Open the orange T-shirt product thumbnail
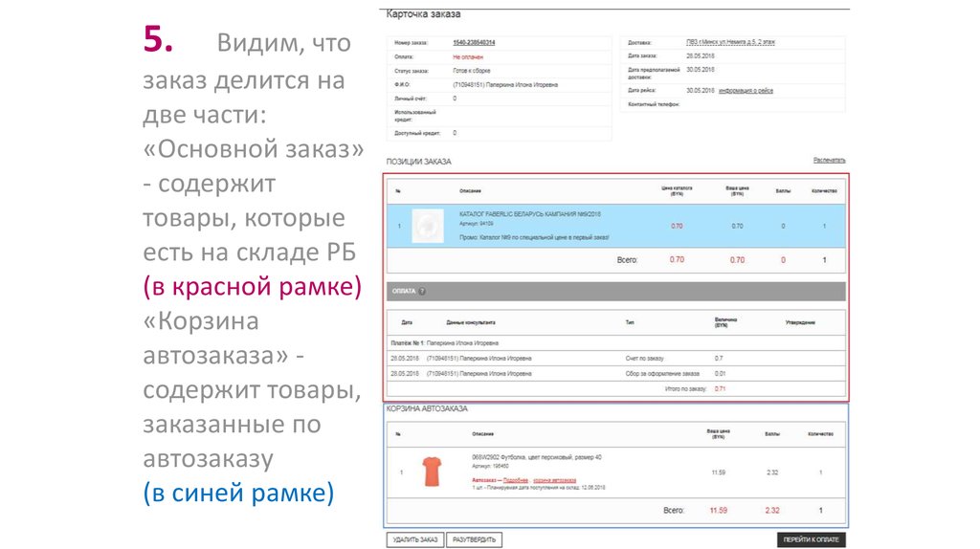 click(x=432, y=472)
